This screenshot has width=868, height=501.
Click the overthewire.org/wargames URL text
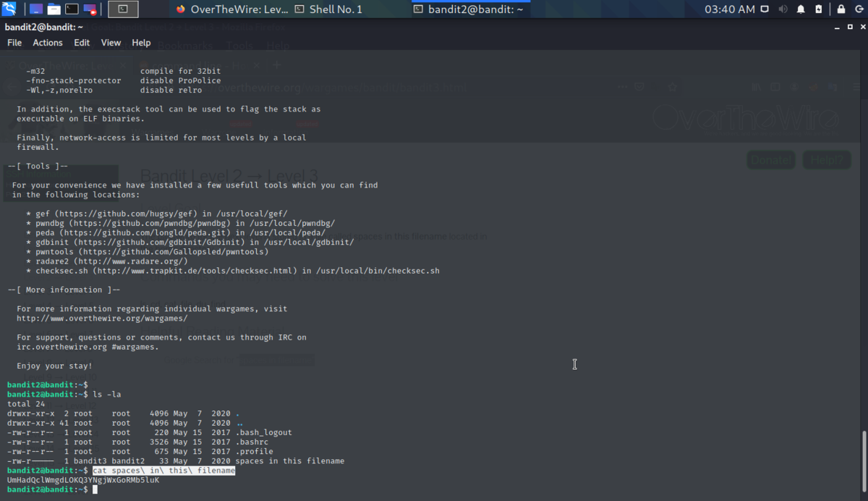coord(102,318)
